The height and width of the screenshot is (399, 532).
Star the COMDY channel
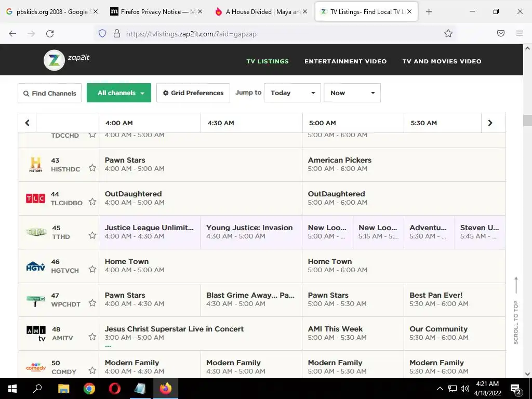pyautogui.click(x=92, y=370)
